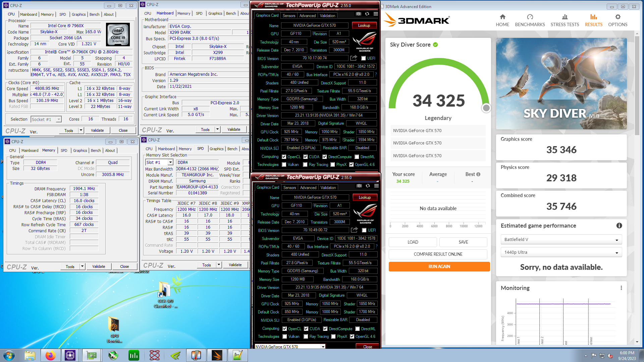Click the Firefox taskbar icon
The width and height of the screenshot is (644, 362).
point(51,355)
